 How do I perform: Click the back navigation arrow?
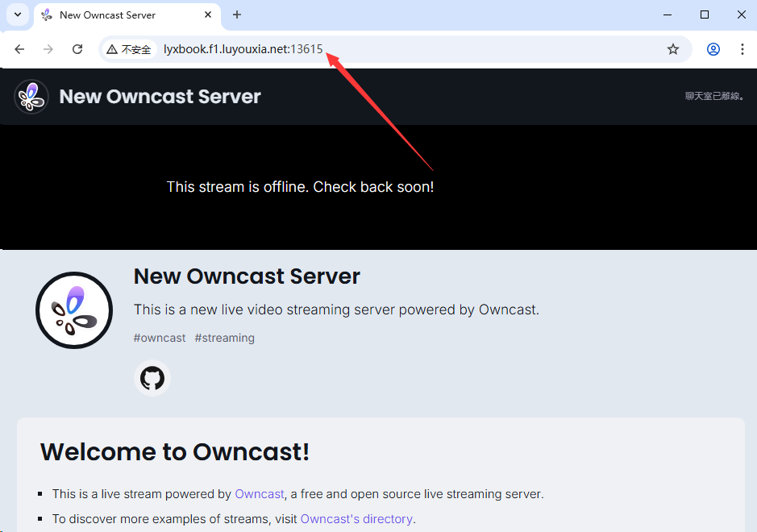coord(19,49)
